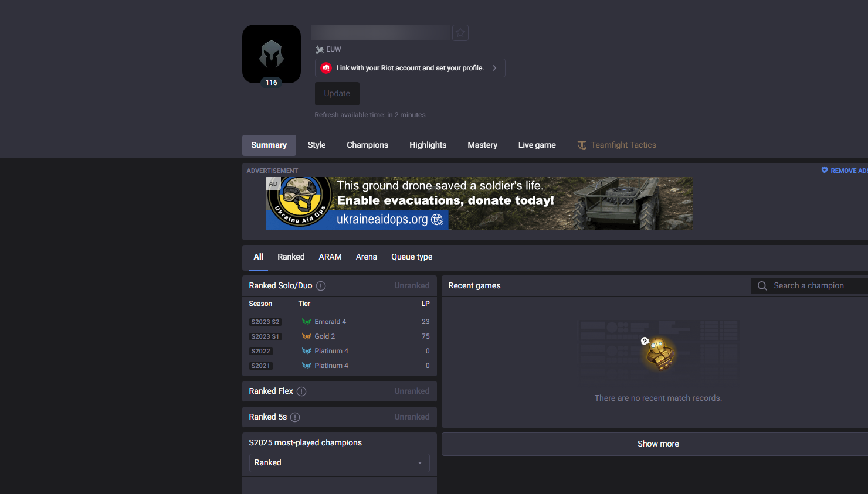Viewport: 868px width, 494px height.
Task: Filter games by Ranked
Action: point(291,257)
